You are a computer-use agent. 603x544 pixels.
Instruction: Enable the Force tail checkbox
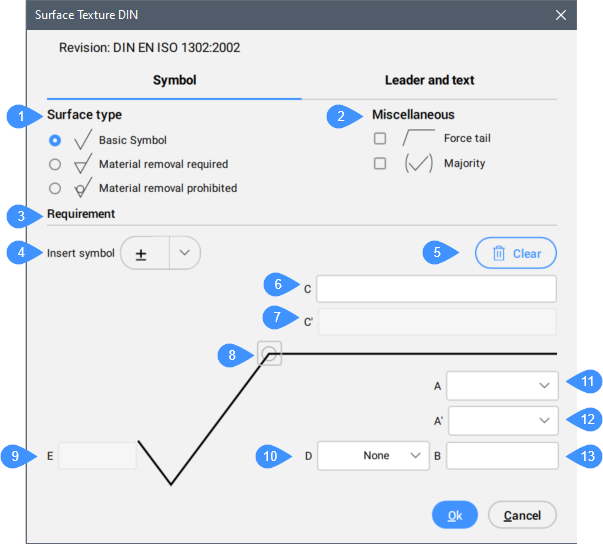click(x=380, y=139)
